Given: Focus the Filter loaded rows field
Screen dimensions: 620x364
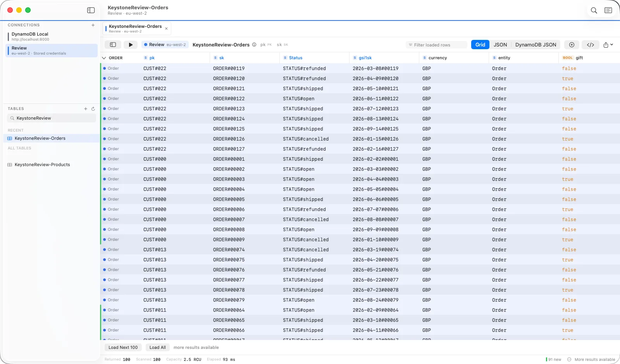Looking at the screenshot, I should (x=436, y=45).
